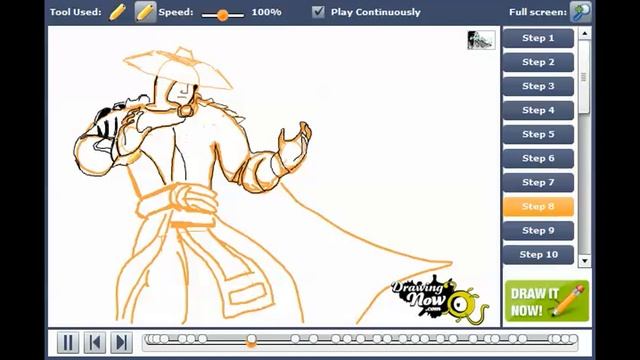Jump to Step 10
The height and width of the screenshot is (360, 640).
(x=538, y=255)
